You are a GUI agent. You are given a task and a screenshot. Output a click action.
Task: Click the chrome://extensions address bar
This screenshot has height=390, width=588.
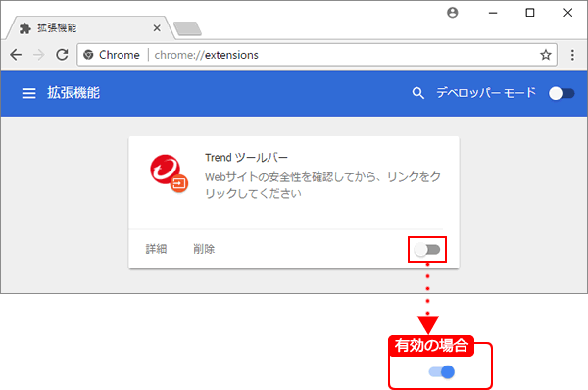[317, 55]
